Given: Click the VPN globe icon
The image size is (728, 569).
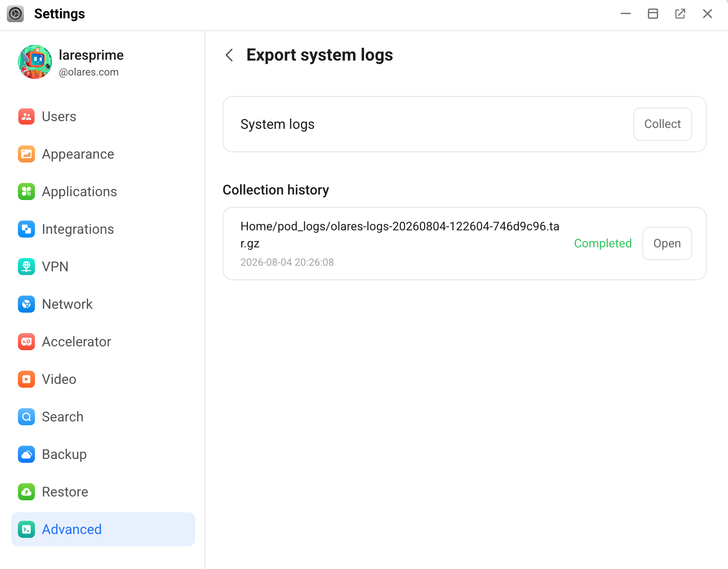Looking at the screenshot, I should click(26, 267).
